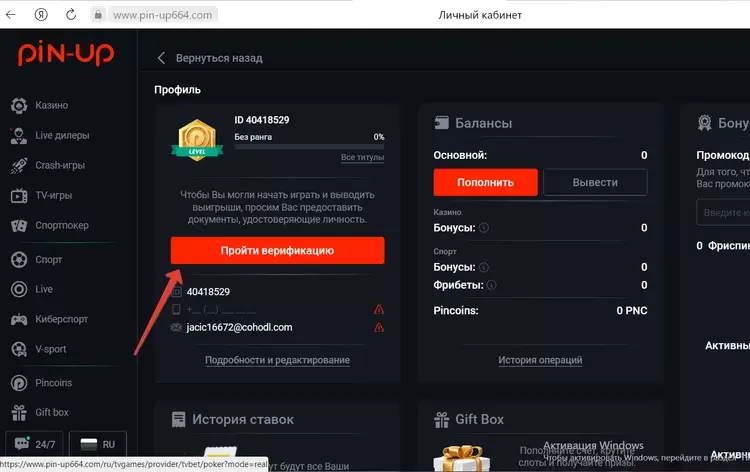This screenshot has width=750, height=472.
Task: Open the Все титулы link
Action: 363,157
